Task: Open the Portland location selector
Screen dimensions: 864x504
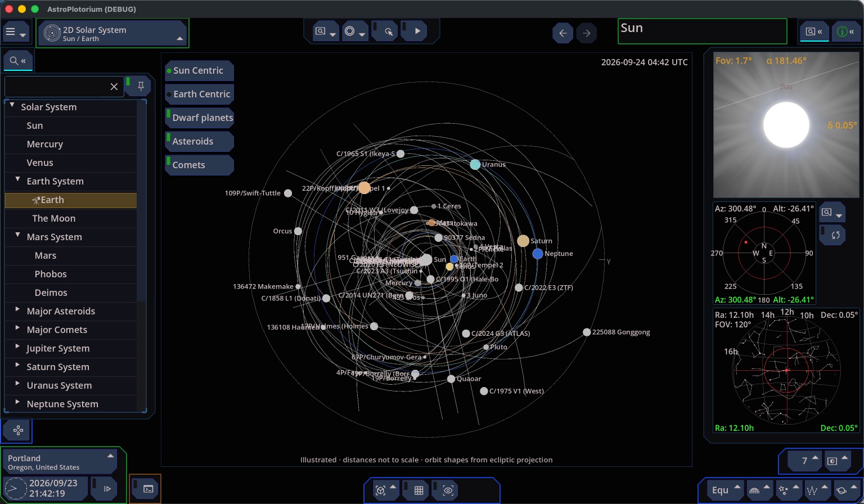Action: point(60,462)
